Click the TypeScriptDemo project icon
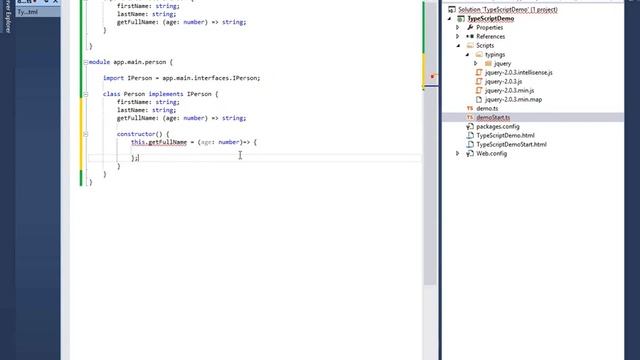The height and width of the screenshot is (360, 640). coord(461,19)
